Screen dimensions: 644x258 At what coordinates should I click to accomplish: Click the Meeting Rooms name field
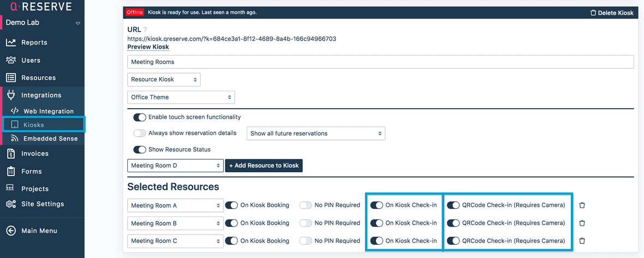click(380, 62)
